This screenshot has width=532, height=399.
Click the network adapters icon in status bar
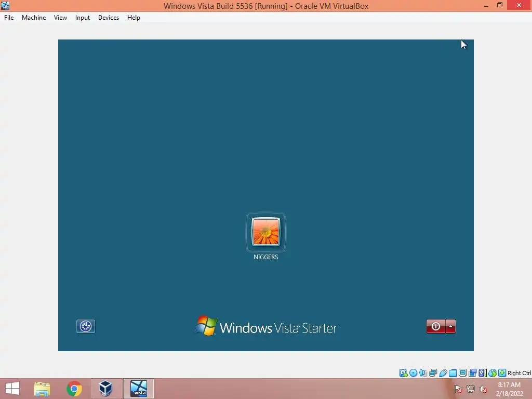pyautogui.click(x=433, y=373)
